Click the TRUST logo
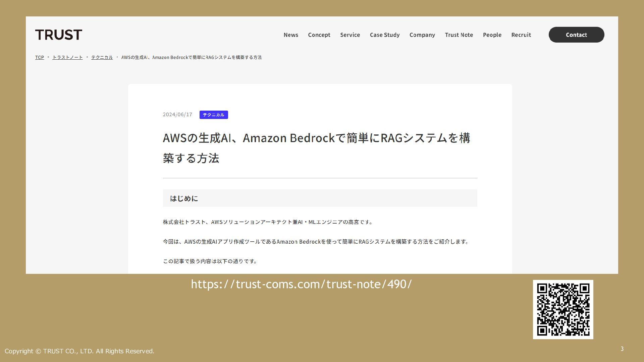 point(59,35)
